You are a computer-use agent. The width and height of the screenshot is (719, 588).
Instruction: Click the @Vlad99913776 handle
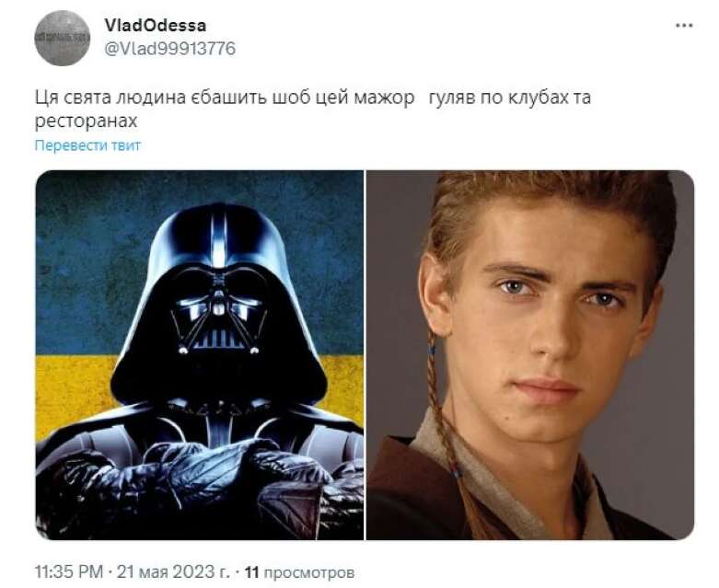(x=169, y=48)
